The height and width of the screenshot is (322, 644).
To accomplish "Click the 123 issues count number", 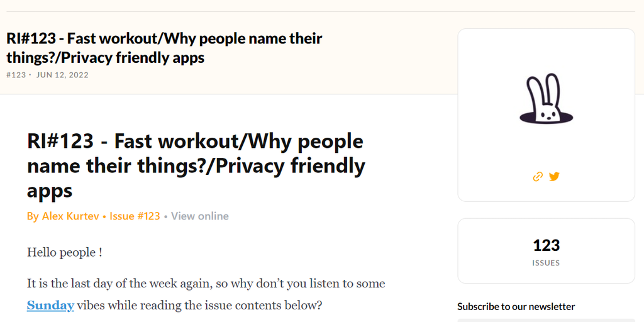I will [546, 245].
